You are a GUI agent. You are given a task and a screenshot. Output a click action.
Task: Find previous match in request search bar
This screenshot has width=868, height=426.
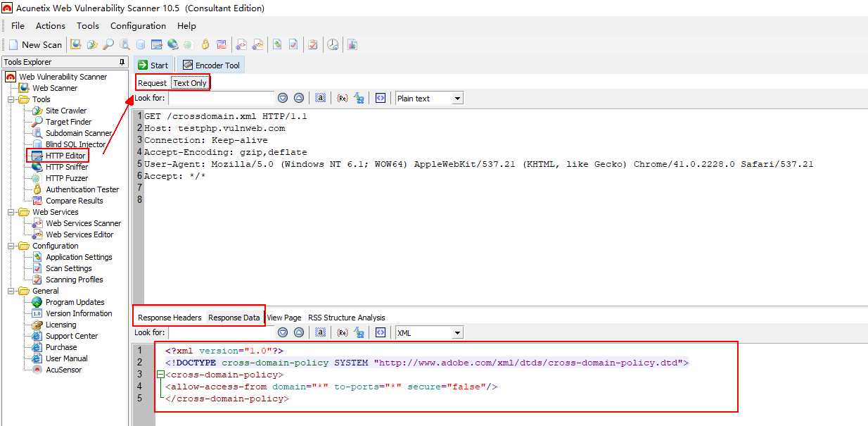coord(298,99)
